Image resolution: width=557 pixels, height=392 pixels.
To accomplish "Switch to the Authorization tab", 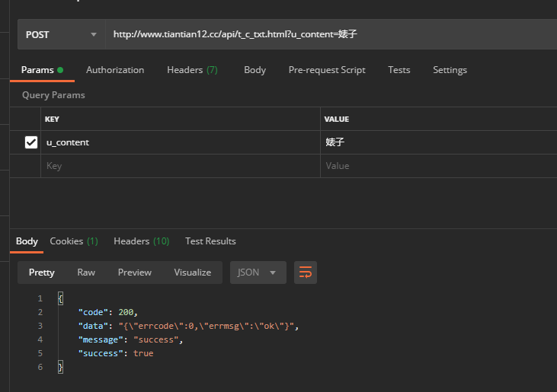I will [x=115, y=70].
